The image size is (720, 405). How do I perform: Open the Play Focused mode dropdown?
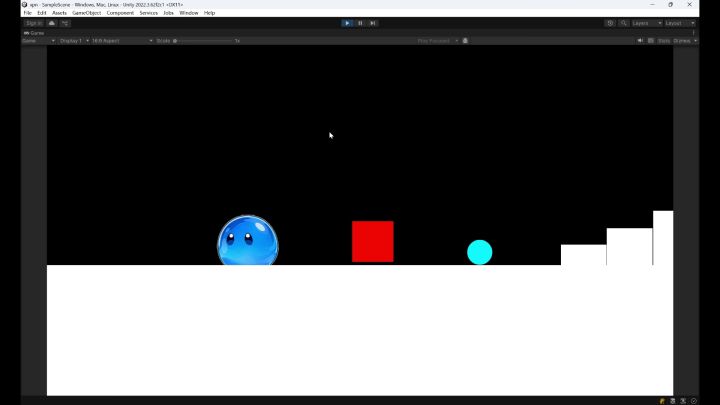(437, 41)
